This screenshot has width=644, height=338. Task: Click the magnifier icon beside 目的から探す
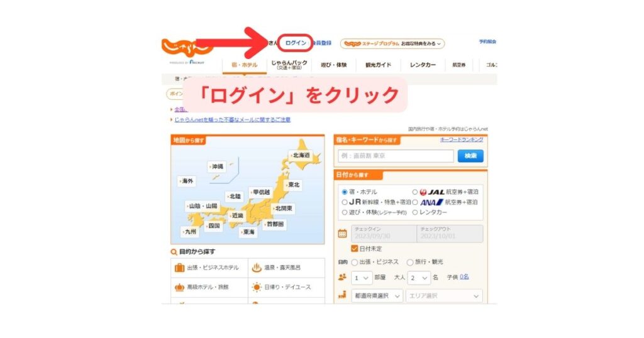point(174,252)
